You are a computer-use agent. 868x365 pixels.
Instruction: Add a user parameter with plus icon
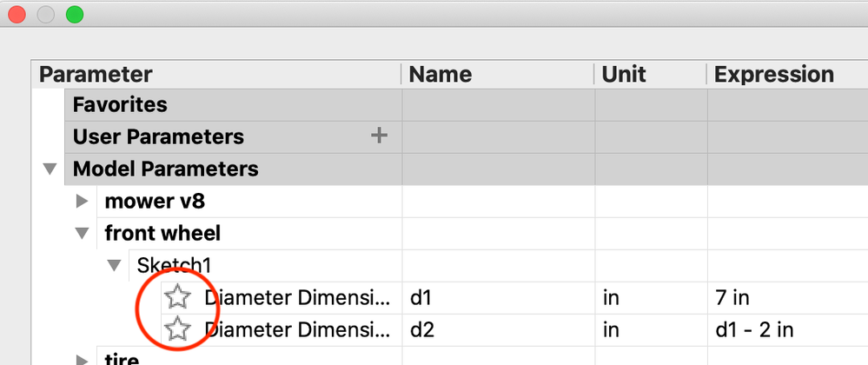[x=379, y=136]
